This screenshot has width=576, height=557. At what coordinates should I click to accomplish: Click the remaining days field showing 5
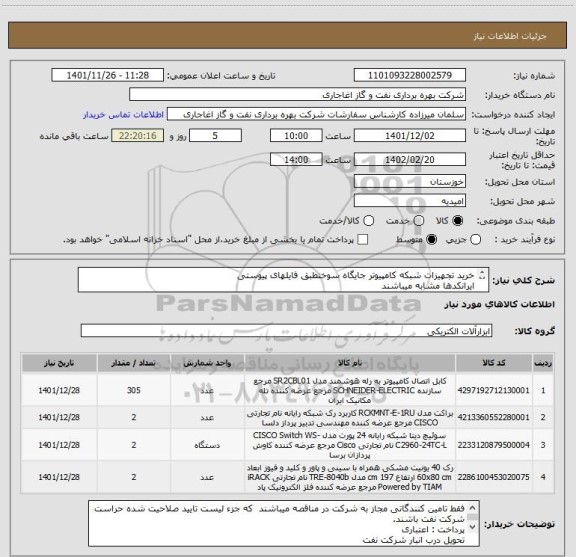pos(215,136)
